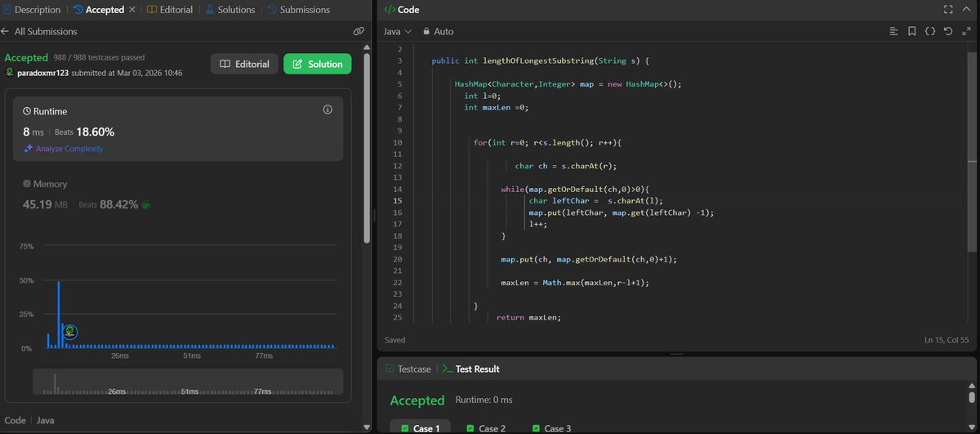The height and width of the screenshot is (434, 980).
Task: Select the Runtime stats card
Action: [178, 128]
